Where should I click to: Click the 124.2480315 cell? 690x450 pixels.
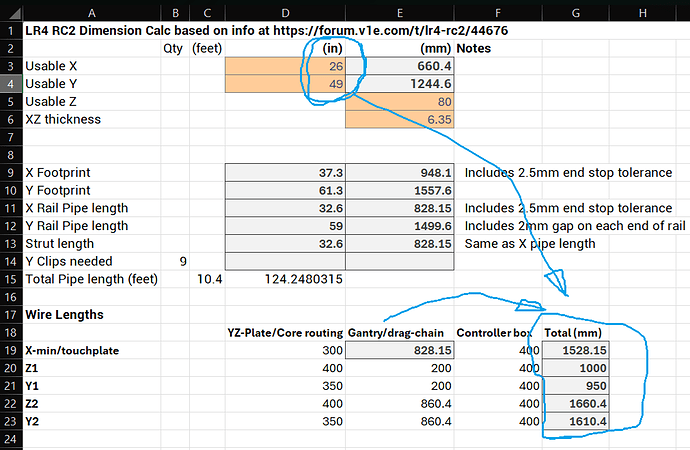pos(304,279)
